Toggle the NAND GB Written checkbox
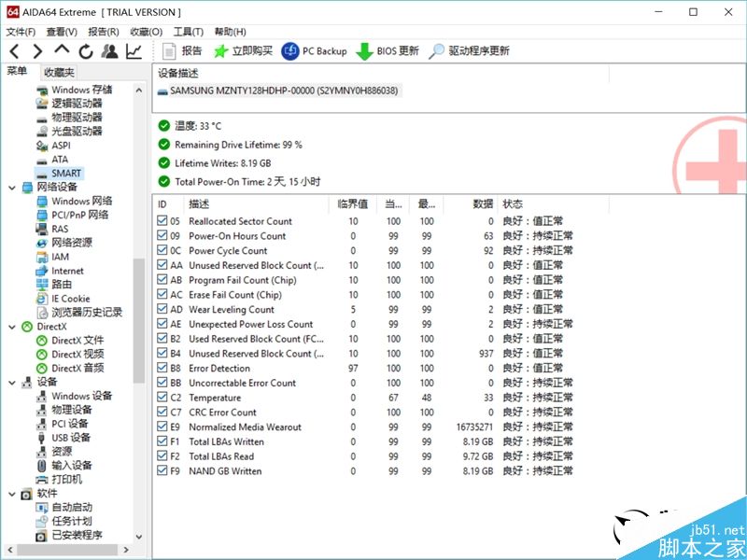 click(162, 471)
